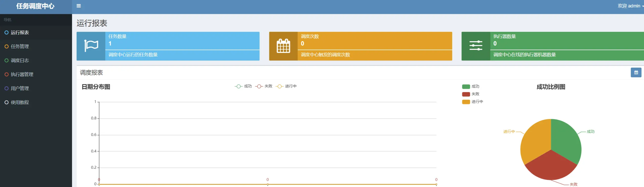This screenshot has width=644, height=187.
Task: Click the purple circle icon beside 用户管理
Action: (x=7, y=88)
